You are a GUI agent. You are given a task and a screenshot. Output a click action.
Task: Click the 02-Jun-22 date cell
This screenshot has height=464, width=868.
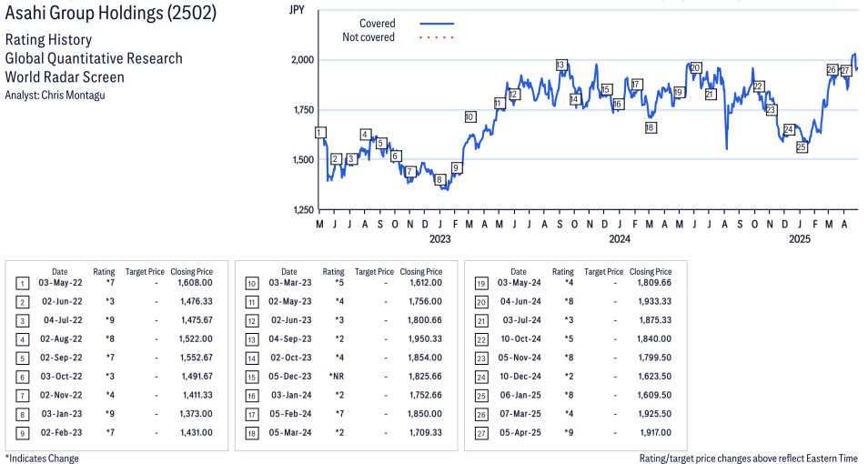(x=62, y=302)
